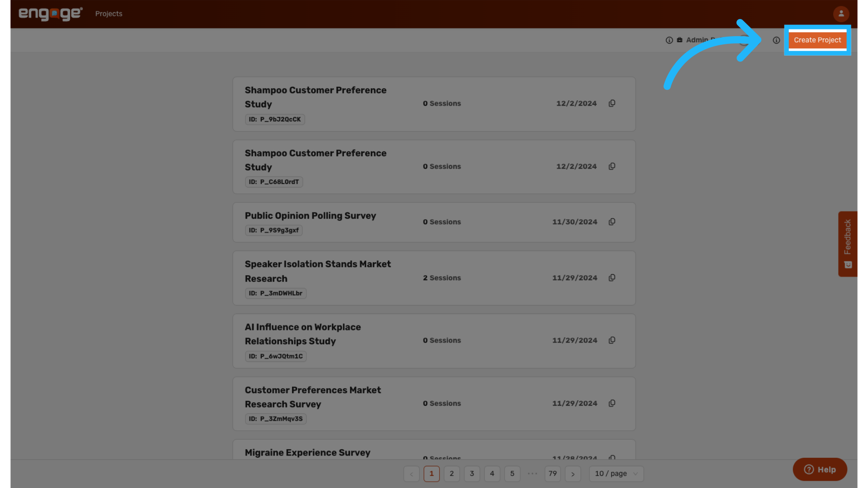Click ID badge P_9bJ2QcCK

click(275, 119)
